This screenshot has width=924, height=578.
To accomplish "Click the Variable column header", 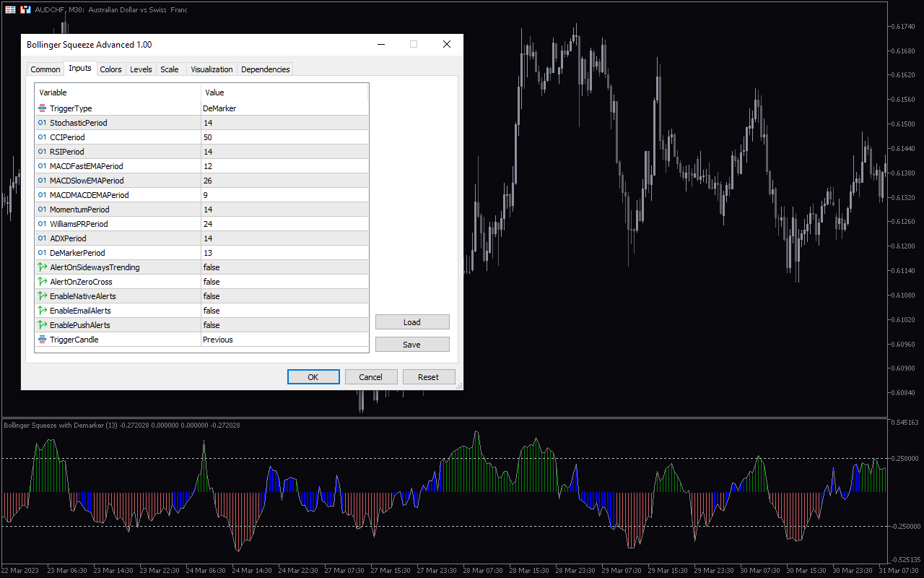I will (x=118, y=92).
